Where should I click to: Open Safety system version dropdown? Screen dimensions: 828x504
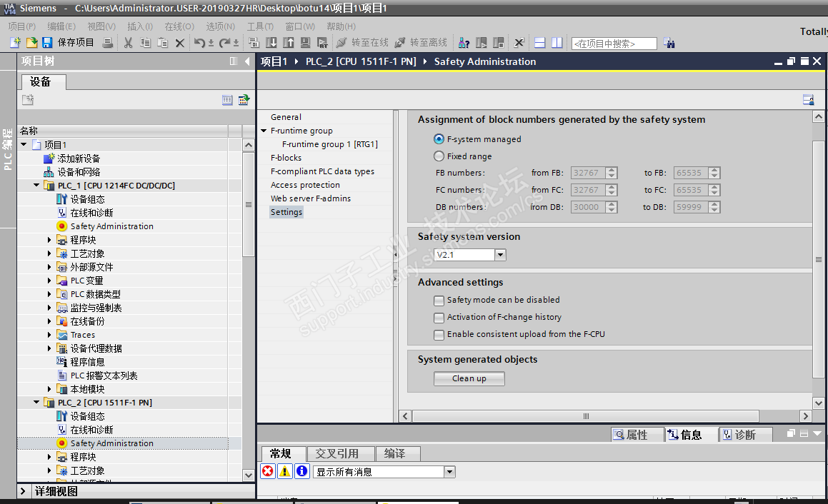(501, 255)
